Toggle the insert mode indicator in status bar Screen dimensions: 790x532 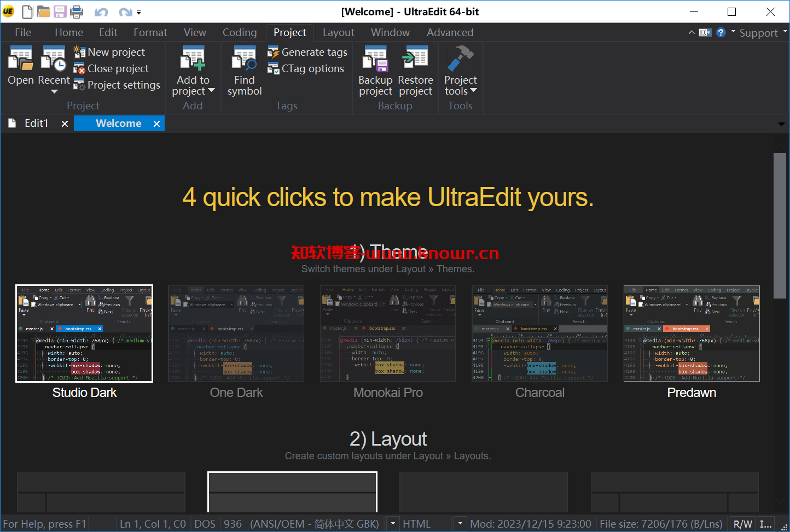(x=766, y=524)
